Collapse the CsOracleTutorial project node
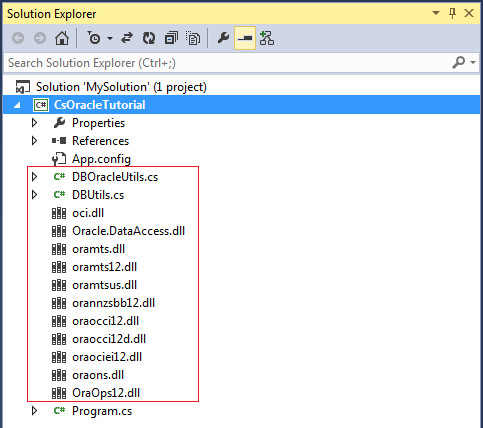Screen dimensions: 483x428 pos(17,105)
